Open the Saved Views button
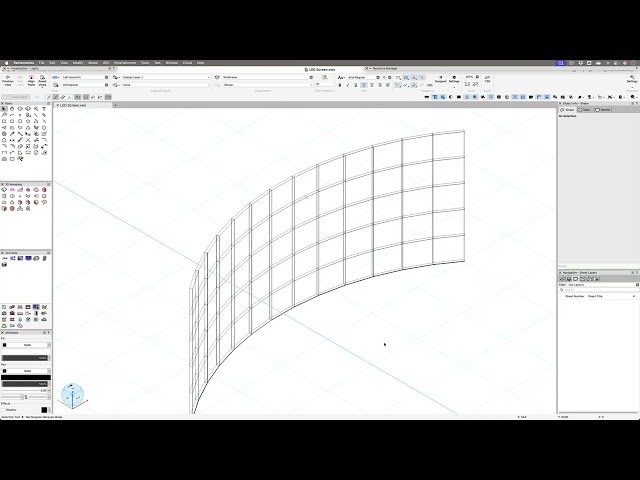This screenshot has height=480, width=640. [x=42, y=80]
